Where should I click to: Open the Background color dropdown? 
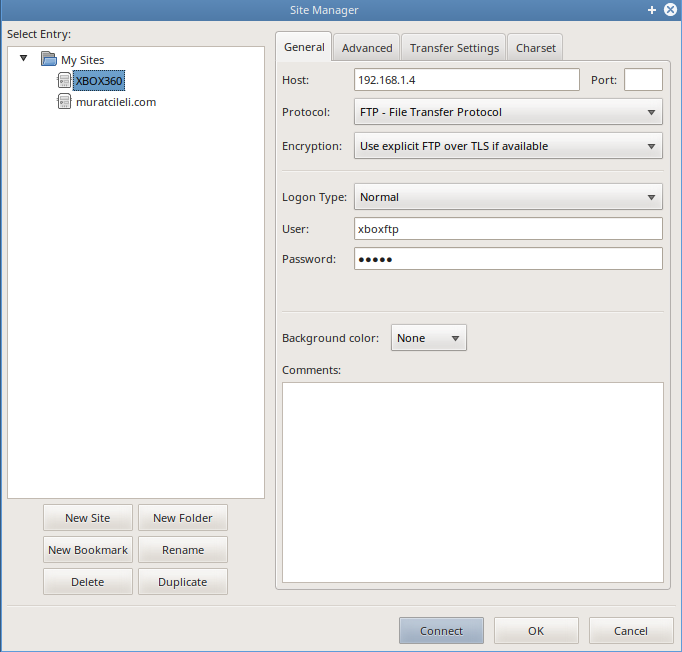click(429, 338)
